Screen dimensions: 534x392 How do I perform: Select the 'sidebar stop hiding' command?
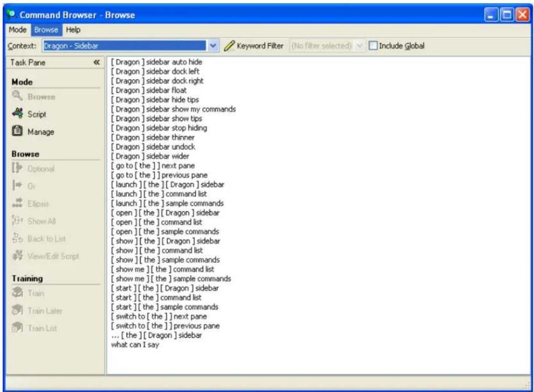pyautogui.click(x=159, y=128)
